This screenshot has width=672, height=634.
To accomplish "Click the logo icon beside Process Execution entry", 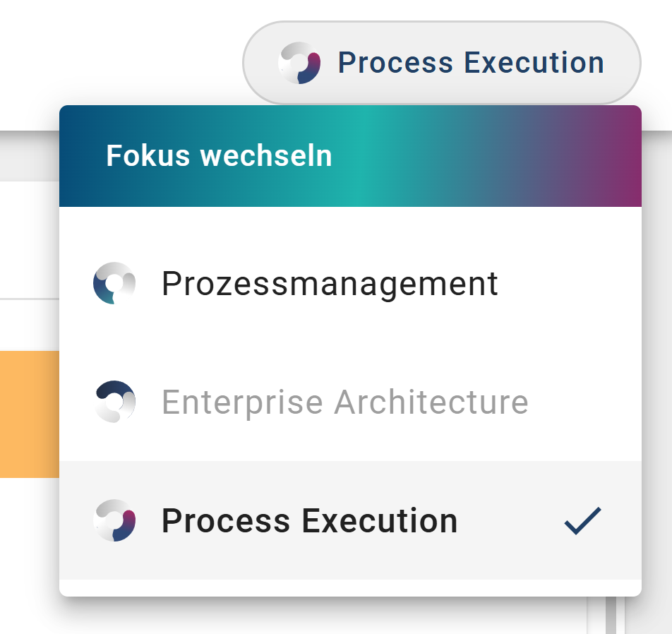I will pos(115,520).
